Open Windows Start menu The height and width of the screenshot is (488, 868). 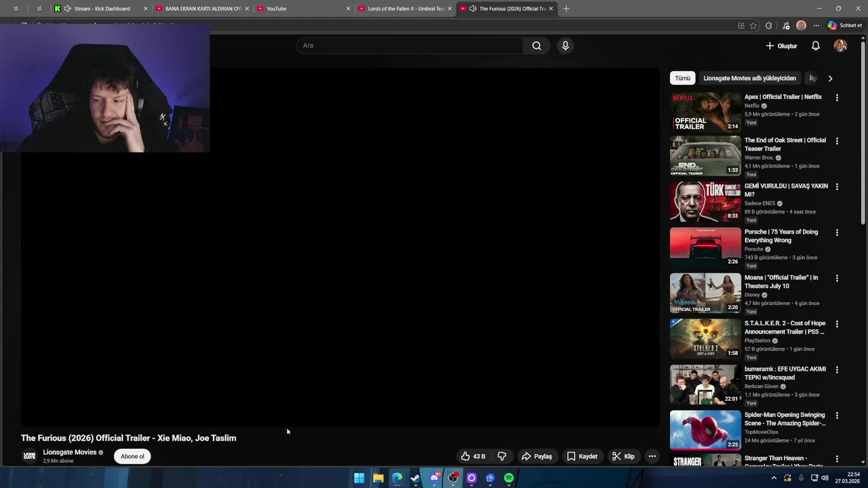[x=359, y=478]
